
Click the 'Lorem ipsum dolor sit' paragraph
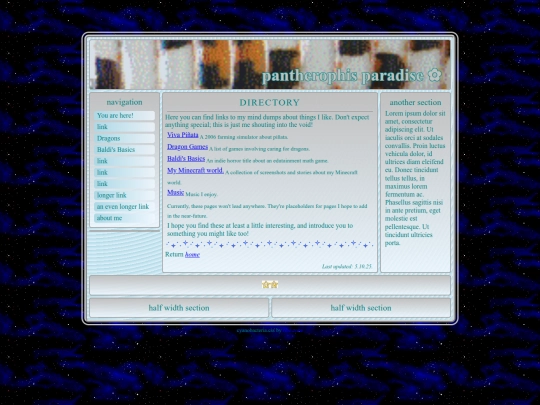[415, 178]
